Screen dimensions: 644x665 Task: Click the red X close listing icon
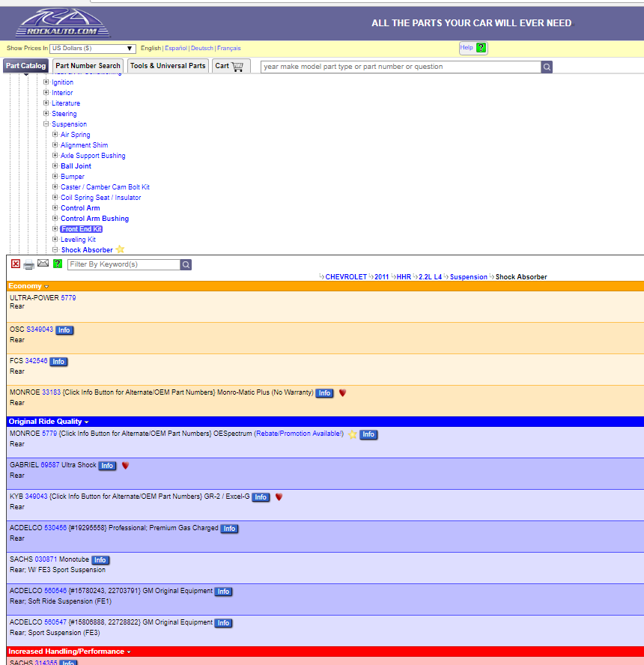point(16,264)
